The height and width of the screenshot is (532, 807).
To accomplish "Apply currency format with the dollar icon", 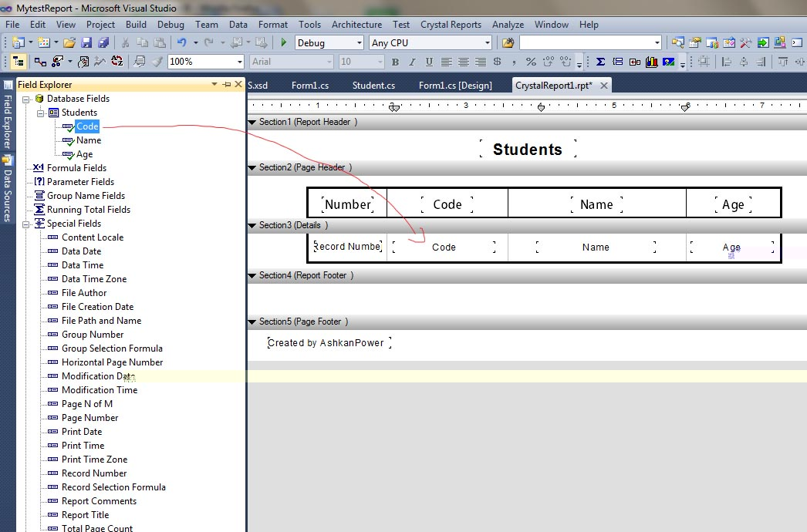I will 497,62.
